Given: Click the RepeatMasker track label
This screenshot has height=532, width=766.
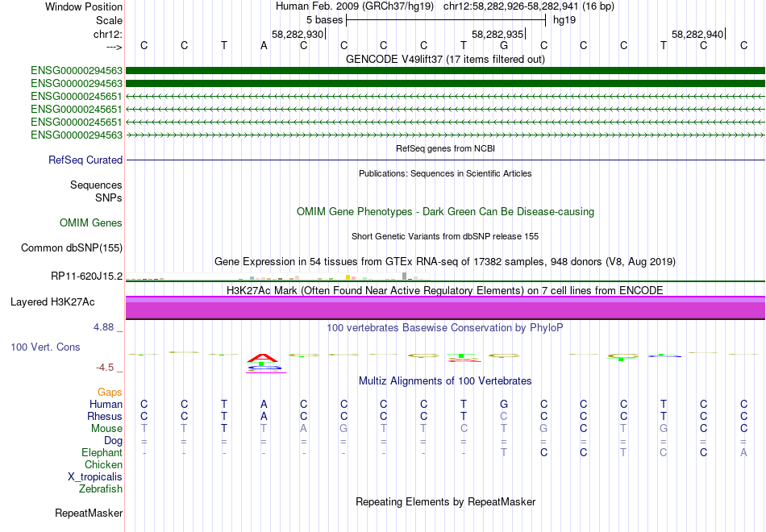Looking at the screenshot, I should (x=89, y=513).
